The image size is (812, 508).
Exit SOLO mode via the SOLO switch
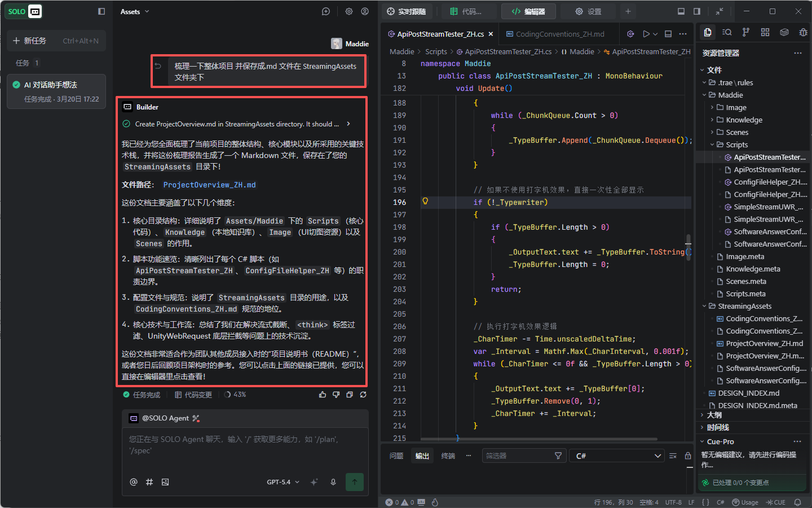pyautogui.click(x=24, y=11)
